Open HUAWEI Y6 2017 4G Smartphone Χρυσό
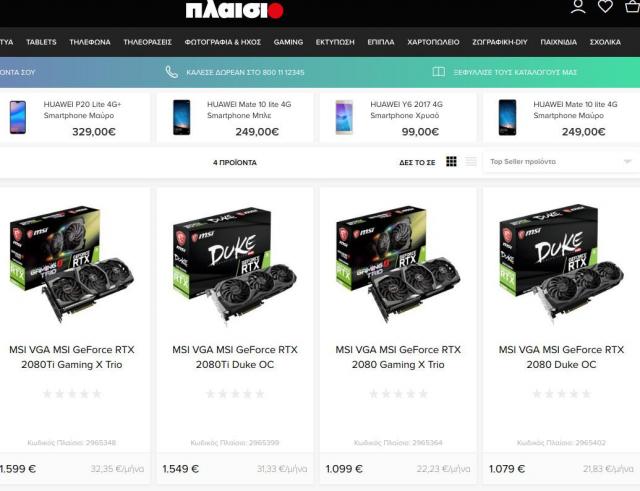Screen dimensions: 640x491 pos(406,110)
